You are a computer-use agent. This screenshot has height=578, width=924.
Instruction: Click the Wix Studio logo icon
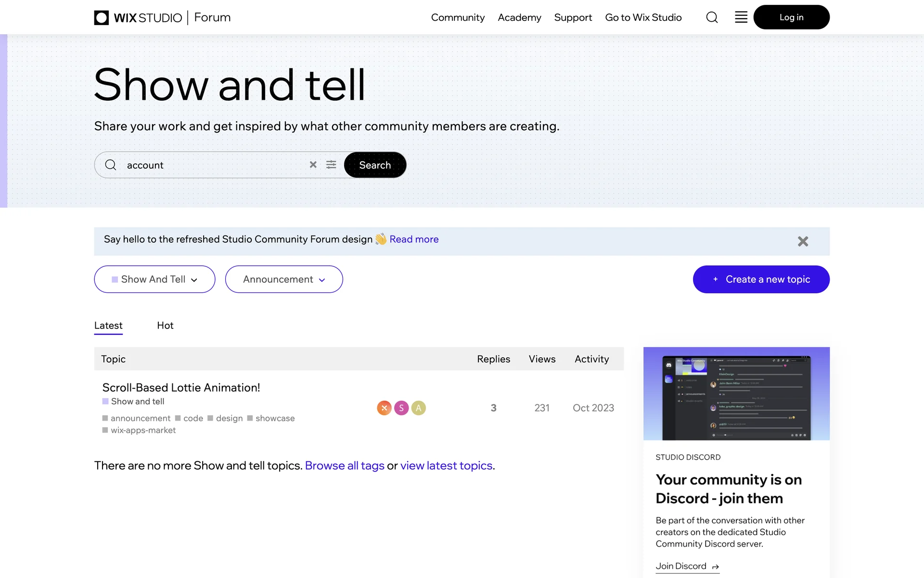click(x=102, y=18)
